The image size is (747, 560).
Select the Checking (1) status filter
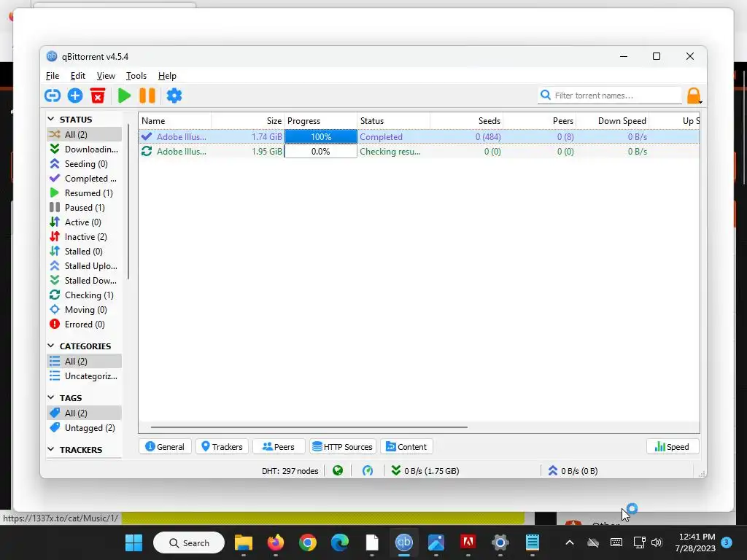click(85, 295)
